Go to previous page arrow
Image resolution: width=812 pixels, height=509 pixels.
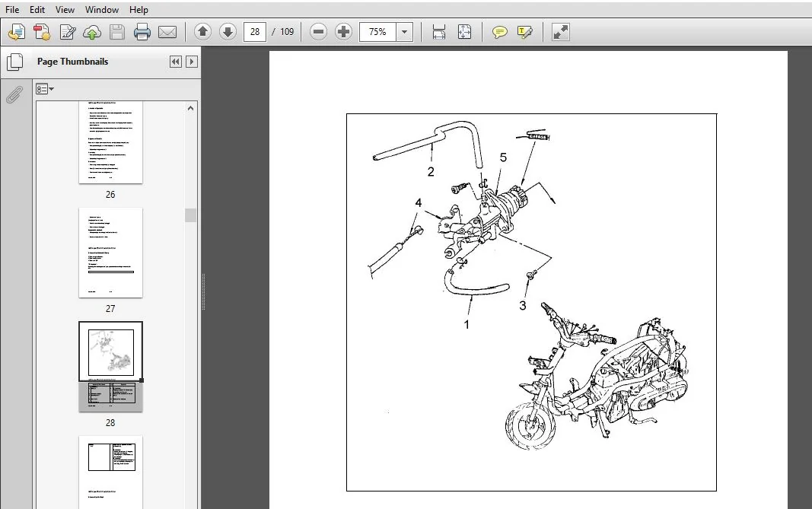(203, 32)
